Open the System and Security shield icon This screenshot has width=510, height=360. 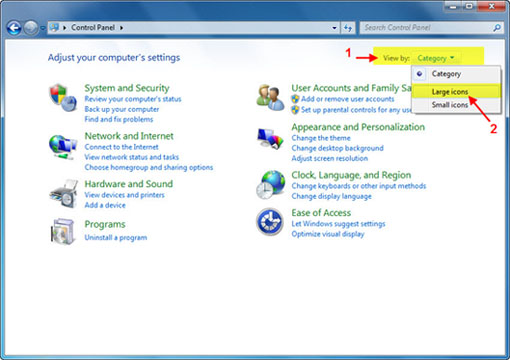point(63,97)
